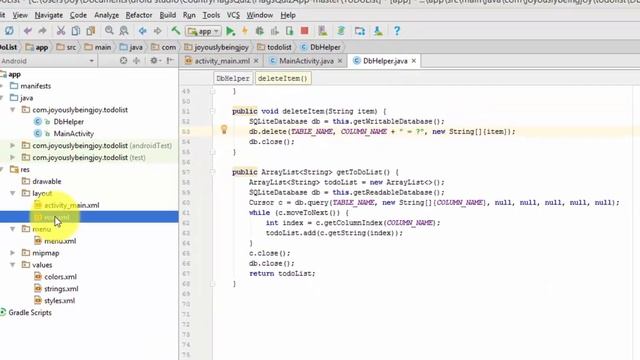Open Find with the magnifier icon
This screenshot has width=640, height=360.
109,31
